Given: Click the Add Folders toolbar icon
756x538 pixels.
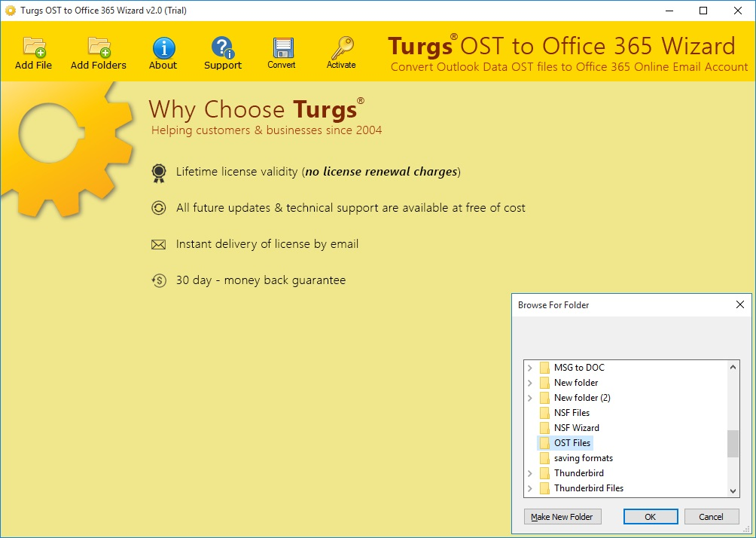Looking at the screenshot, I should [x=99, y=47].
